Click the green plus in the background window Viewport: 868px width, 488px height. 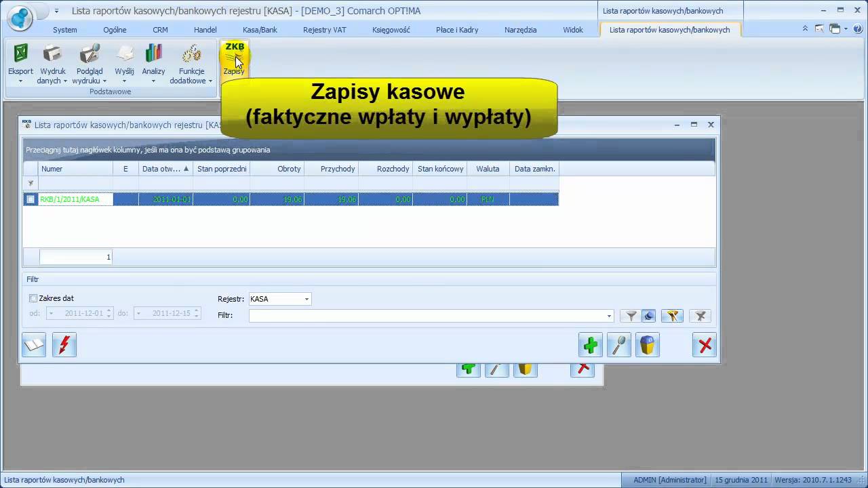(468, 369)
